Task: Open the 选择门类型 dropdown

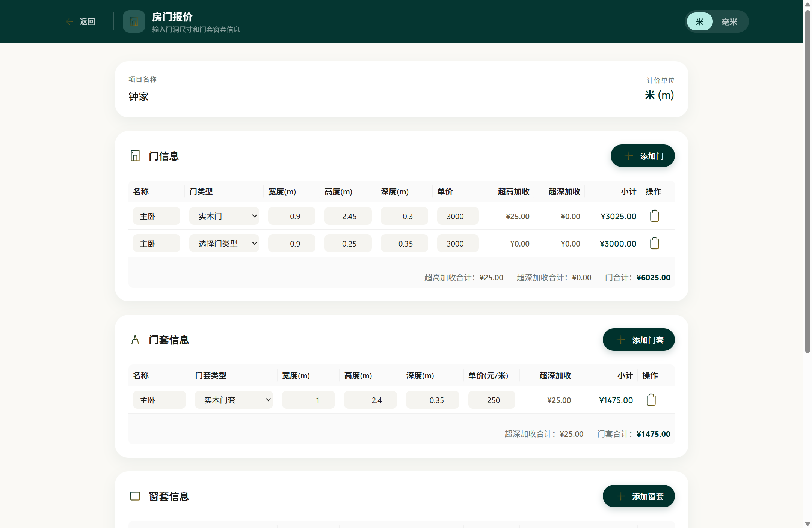Action: coord(224,243)
